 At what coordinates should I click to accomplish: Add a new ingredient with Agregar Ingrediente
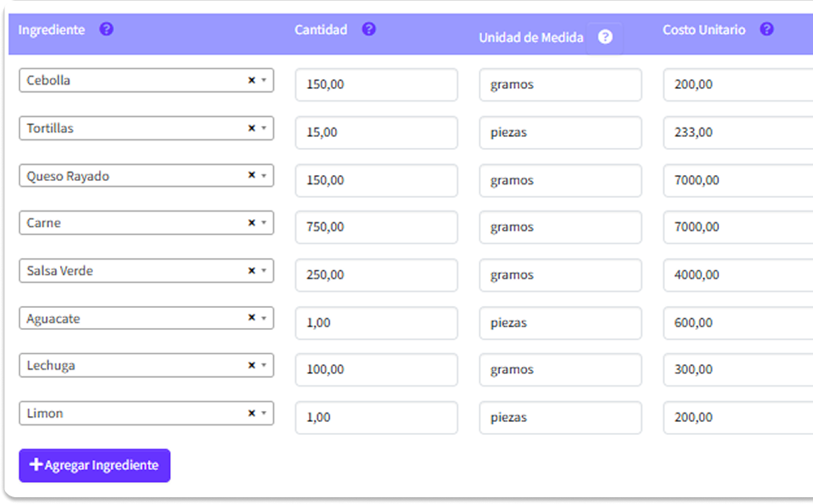[95, 465]
